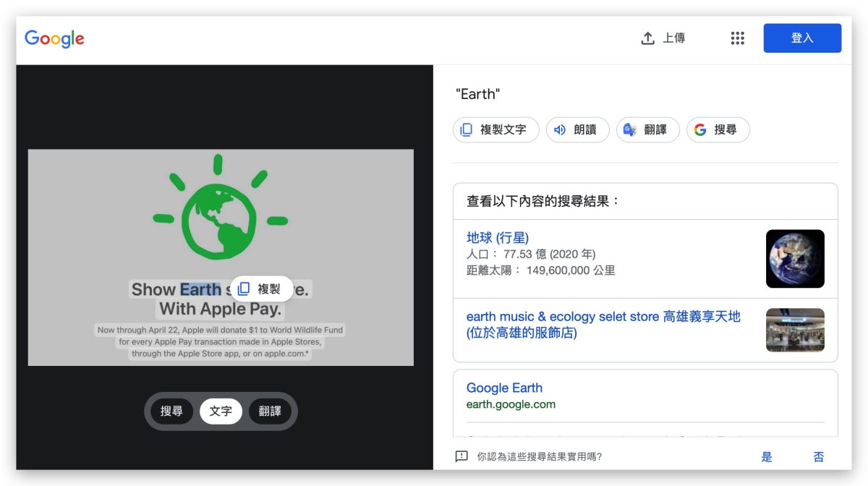
Task: Open the Google apps grid
Action: 737,38
